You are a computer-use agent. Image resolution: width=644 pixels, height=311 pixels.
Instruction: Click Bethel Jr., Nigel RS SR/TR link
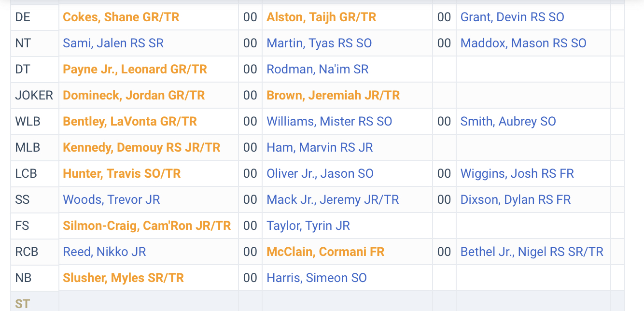[x=532, y=252]
